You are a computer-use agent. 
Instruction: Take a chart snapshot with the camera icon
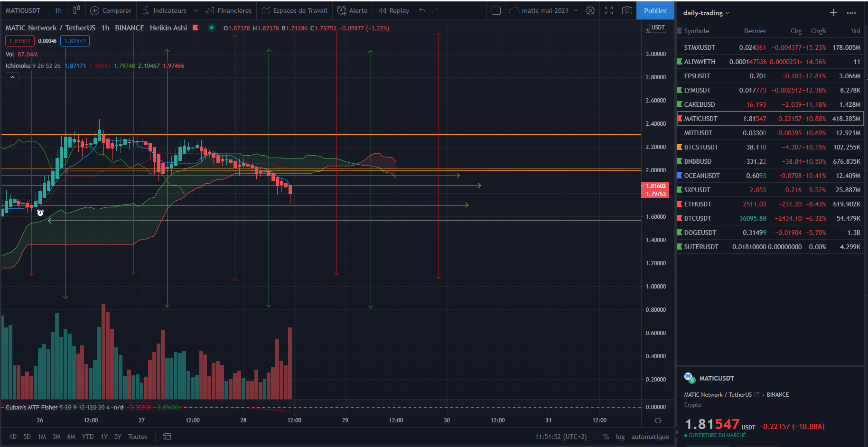pos(627,10)
